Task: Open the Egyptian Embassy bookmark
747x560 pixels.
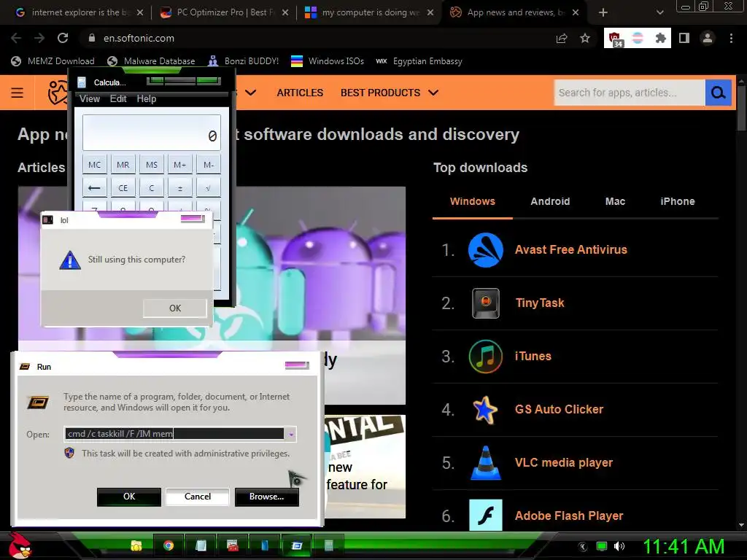Action: 419,61
